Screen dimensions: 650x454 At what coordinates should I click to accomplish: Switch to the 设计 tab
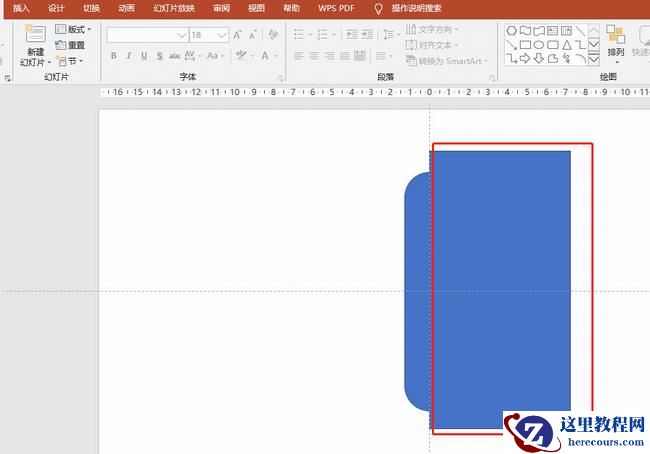click(56, 8)
